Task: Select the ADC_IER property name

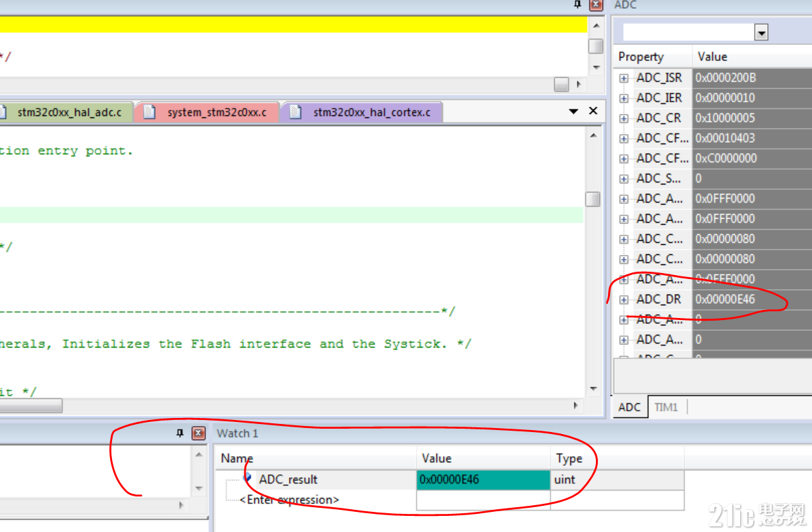Action: [659, 98]
